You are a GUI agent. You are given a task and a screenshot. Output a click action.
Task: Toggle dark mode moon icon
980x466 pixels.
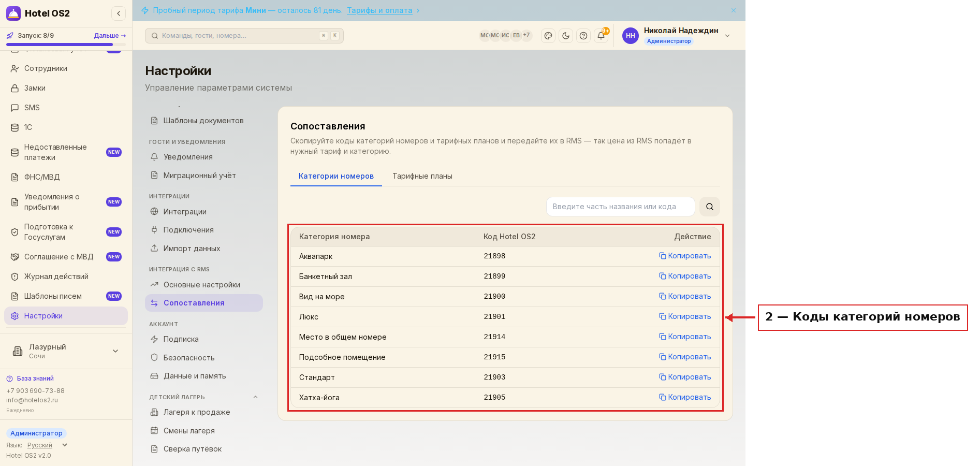pyautogui.click(x=566, y=36)
